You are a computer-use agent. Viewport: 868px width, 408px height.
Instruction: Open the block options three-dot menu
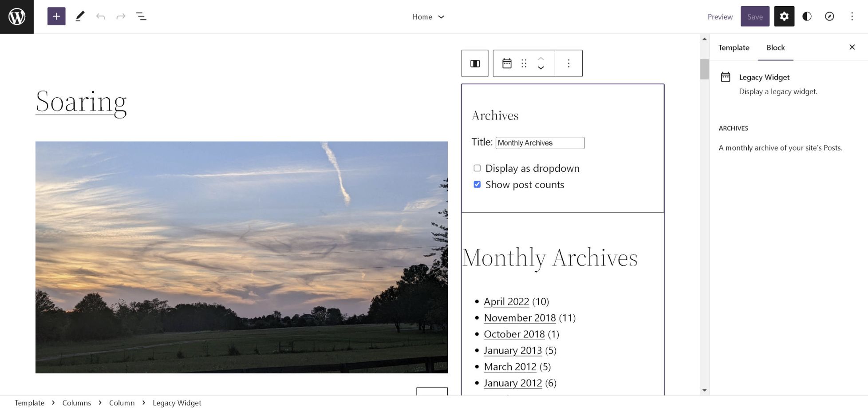568,63
